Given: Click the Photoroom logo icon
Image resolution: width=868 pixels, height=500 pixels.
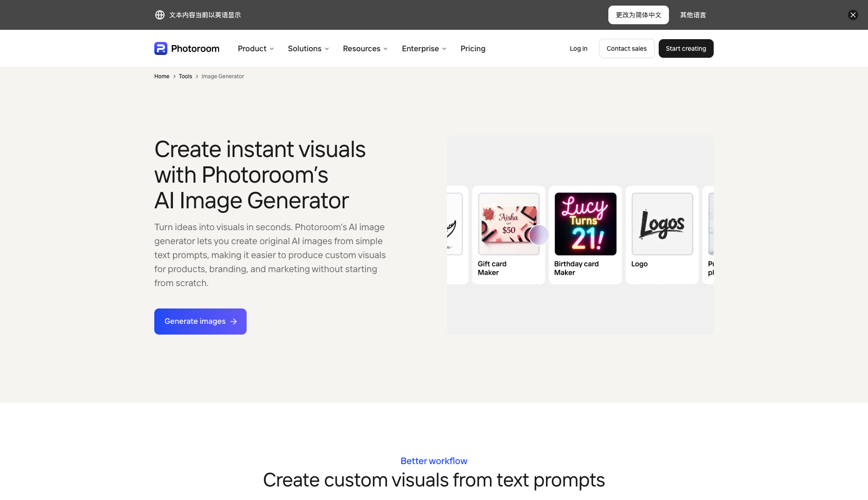Looking at the screenshot, I should click(x=161, y=48).
